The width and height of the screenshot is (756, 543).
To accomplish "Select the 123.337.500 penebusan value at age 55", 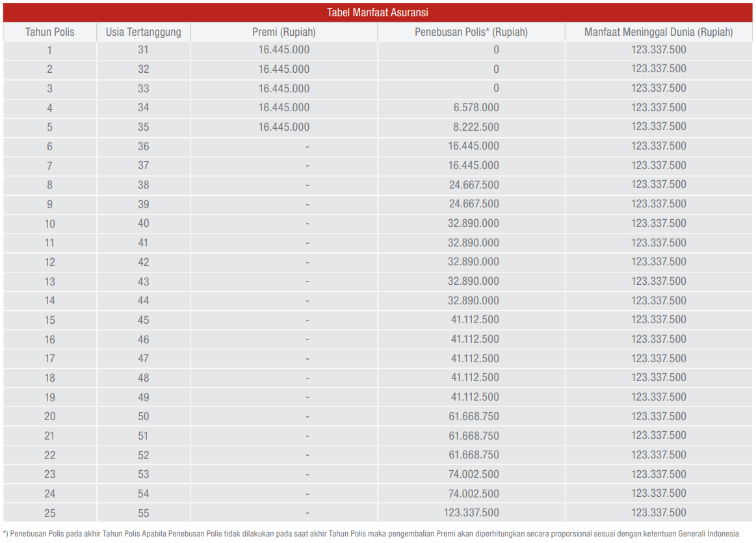I will (x=471, y=512).
